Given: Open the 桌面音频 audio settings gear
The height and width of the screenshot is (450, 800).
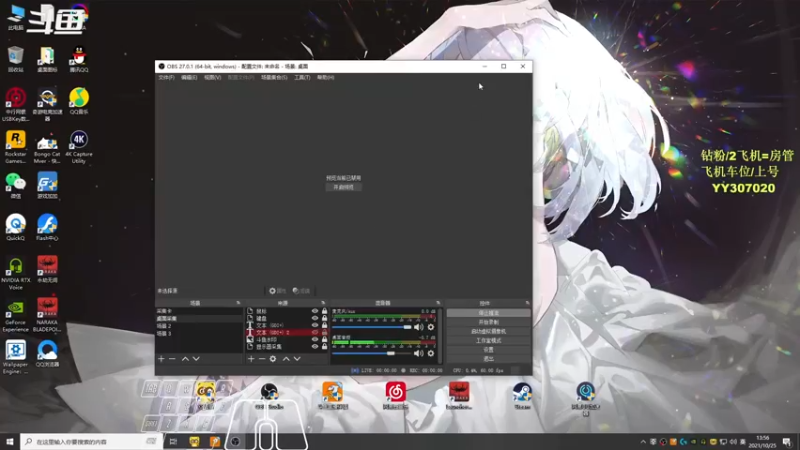Looking at the screenshot, I should click(x=431, y=353).
